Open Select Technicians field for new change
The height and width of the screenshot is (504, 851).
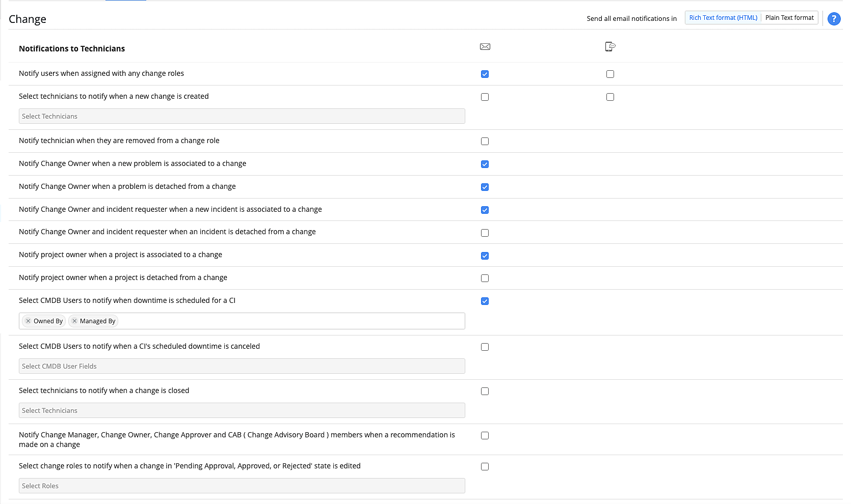point(242,116)
